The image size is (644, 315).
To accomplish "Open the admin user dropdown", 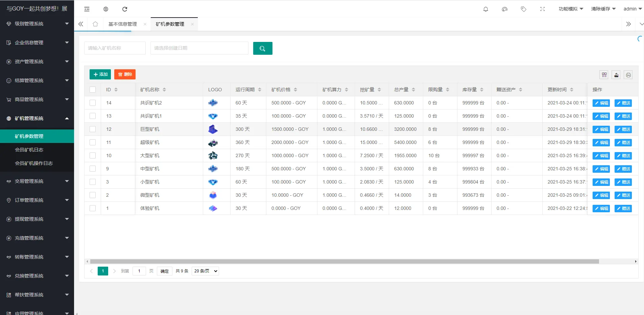I will [632, 9].
